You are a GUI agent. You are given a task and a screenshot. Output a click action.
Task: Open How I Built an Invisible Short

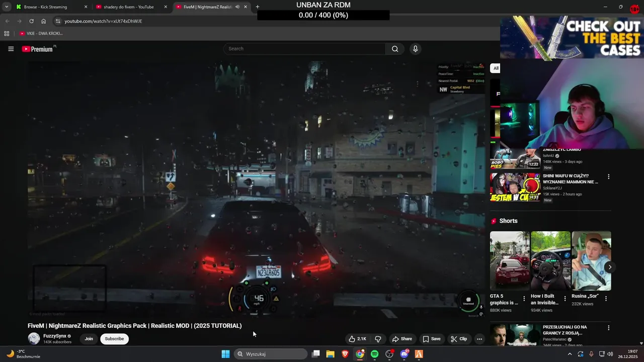[550, 261]
